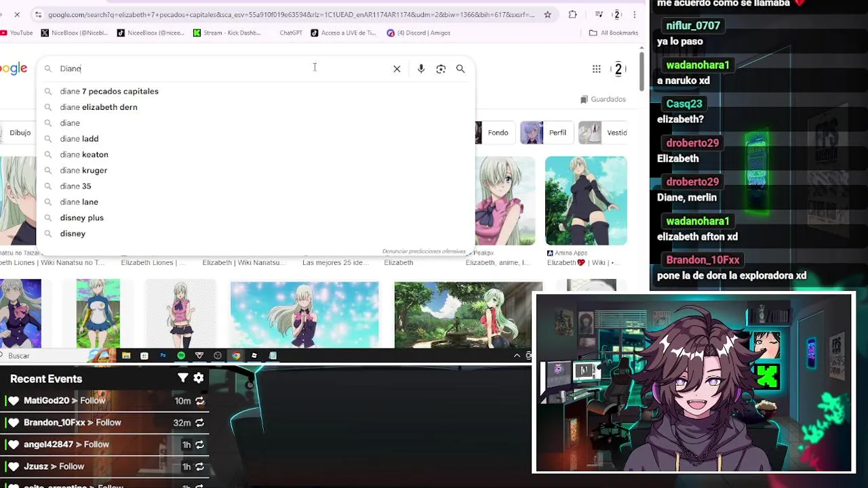
Task: Open Spotify from the taskbar
Action: [181, 355]
